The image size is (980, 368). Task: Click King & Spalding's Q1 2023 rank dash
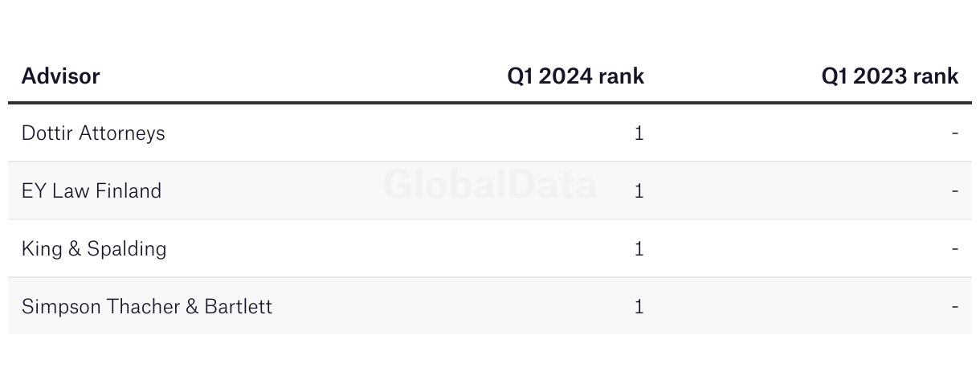[x=955, y=248]
